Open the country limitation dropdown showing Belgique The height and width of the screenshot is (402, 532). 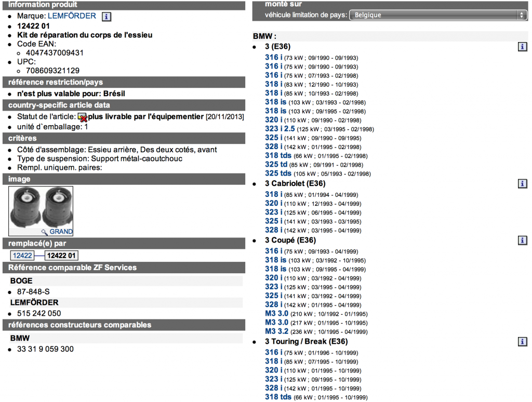[438, 15]
